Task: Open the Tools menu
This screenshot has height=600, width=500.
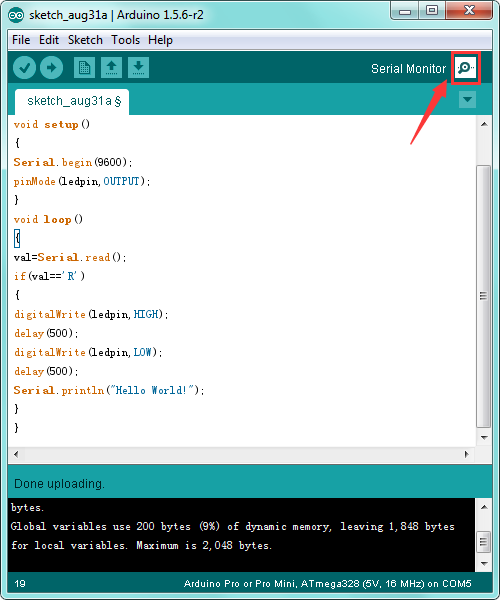Action: coord(125,40)
